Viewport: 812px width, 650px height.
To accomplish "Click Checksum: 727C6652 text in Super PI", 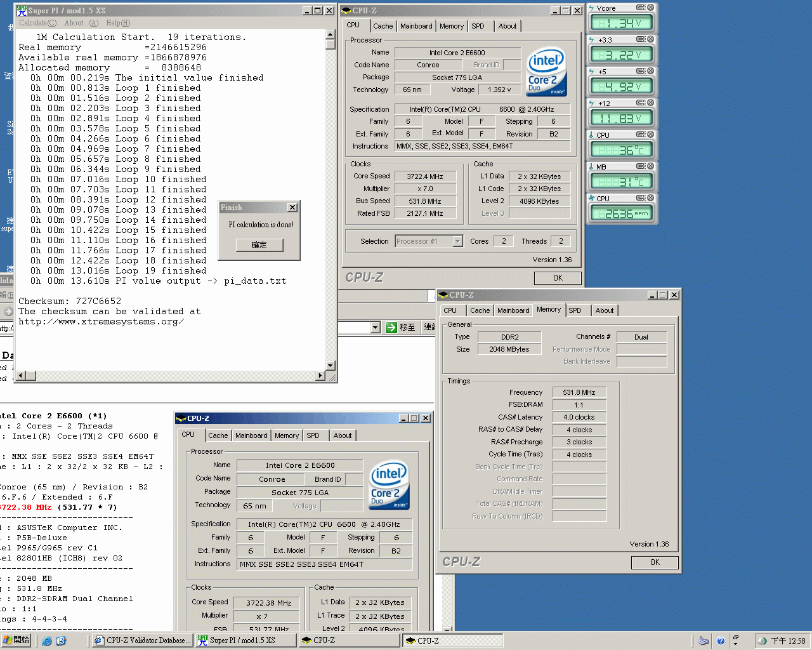I will 70,301.
